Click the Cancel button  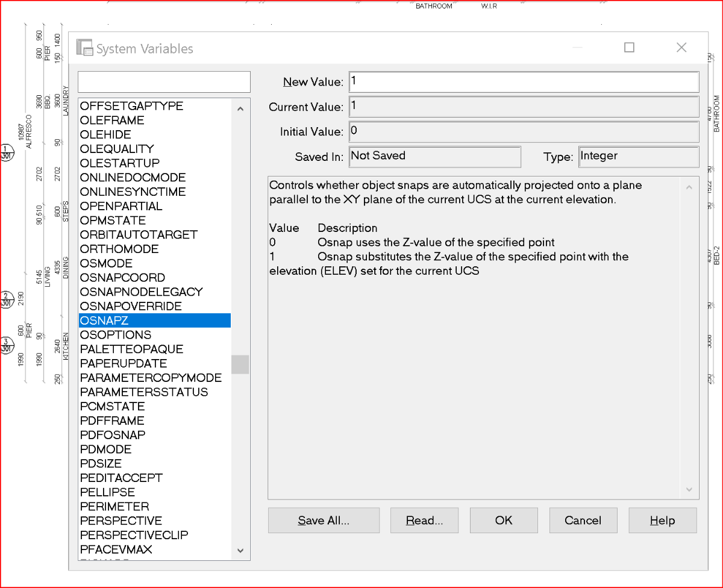(583, 521)
